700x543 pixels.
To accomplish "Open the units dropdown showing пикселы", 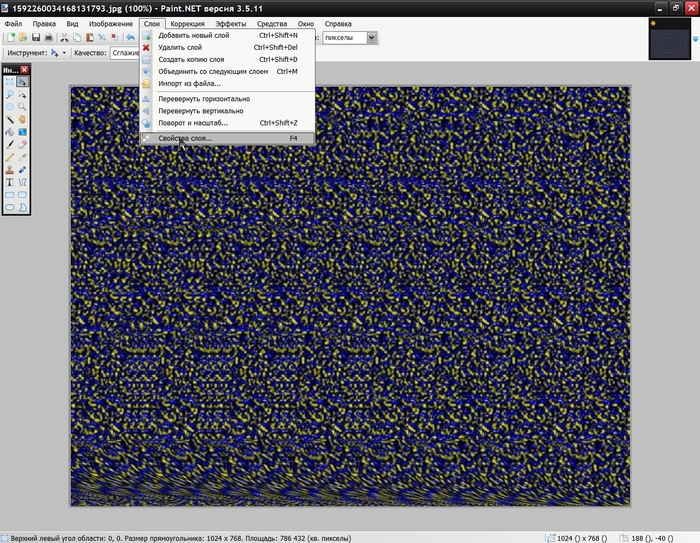I will tap(371, 38).
